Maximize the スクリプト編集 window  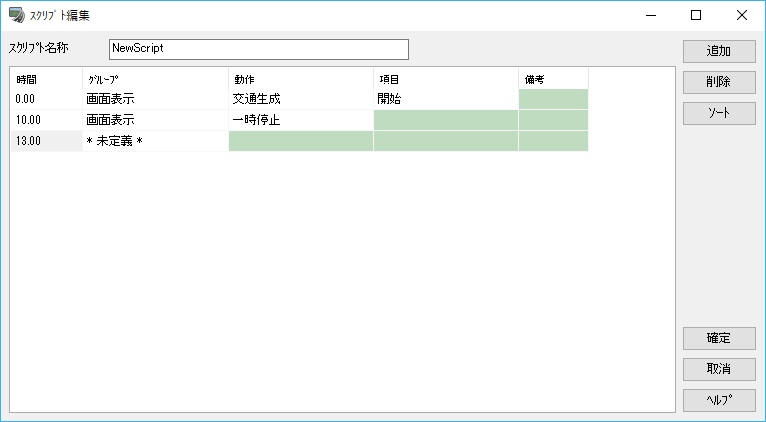(x=696, y=15)
